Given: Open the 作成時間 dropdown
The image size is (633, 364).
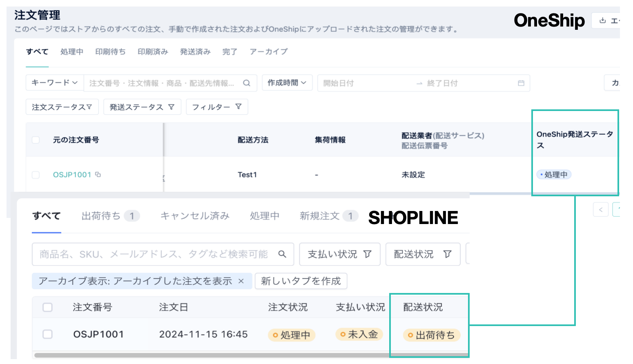Looking at the screenshot, I should pyautogui.click(x=287, y=82).
